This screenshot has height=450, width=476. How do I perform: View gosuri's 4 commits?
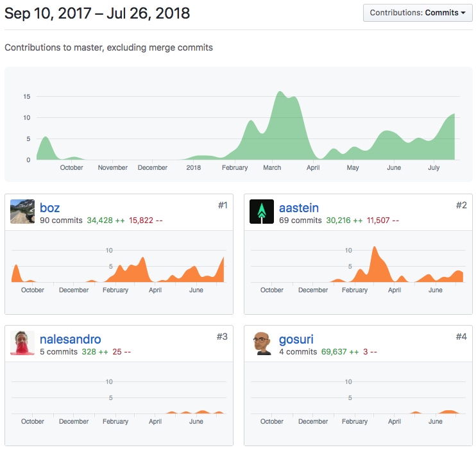point(298,352)
